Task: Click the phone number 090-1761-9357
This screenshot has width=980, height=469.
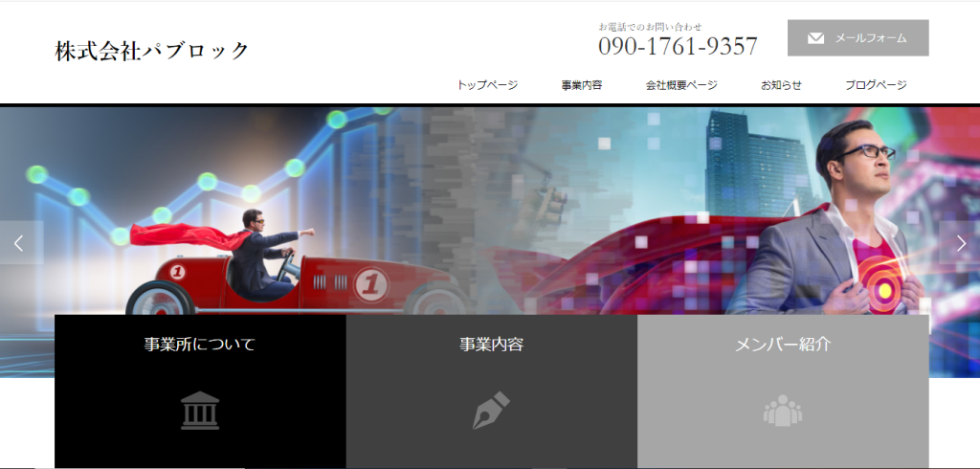Action: pos(678,46)
